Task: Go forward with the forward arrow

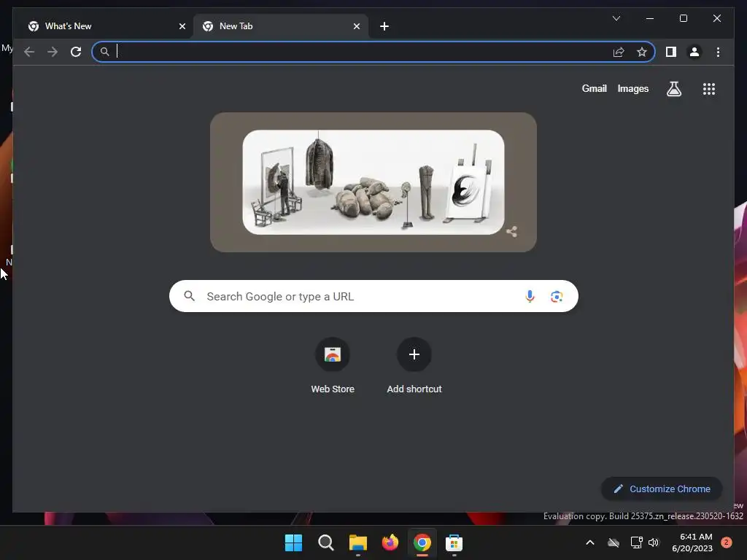Action: click(53, 52)
